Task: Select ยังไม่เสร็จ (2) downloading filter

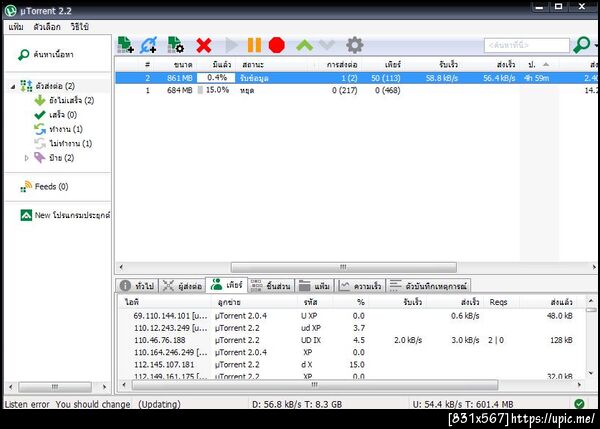Action: tap(64, 101)
